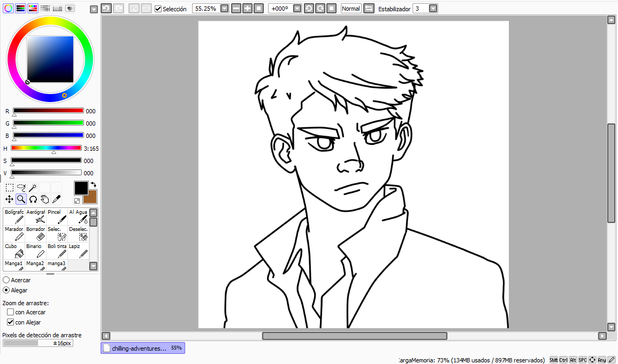The height and width of the screenshot is (364, 618).
Task: Select the rotate view tool
Action: tap(33, 199)
